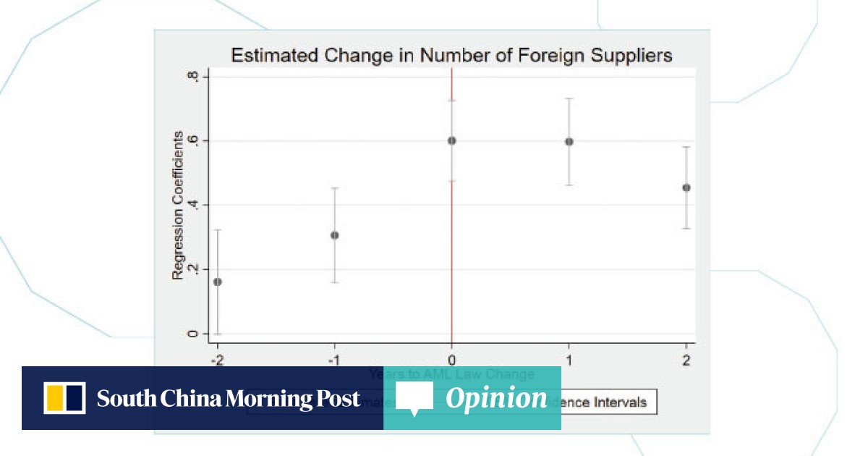
Task: Select the data point at year -2
Action: [218, 282]
